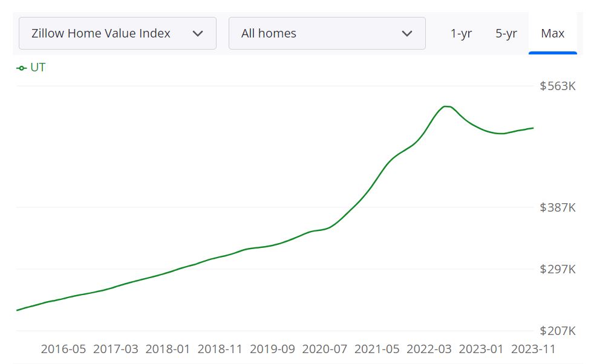Expand the All homes selector

tap(327, 33)
